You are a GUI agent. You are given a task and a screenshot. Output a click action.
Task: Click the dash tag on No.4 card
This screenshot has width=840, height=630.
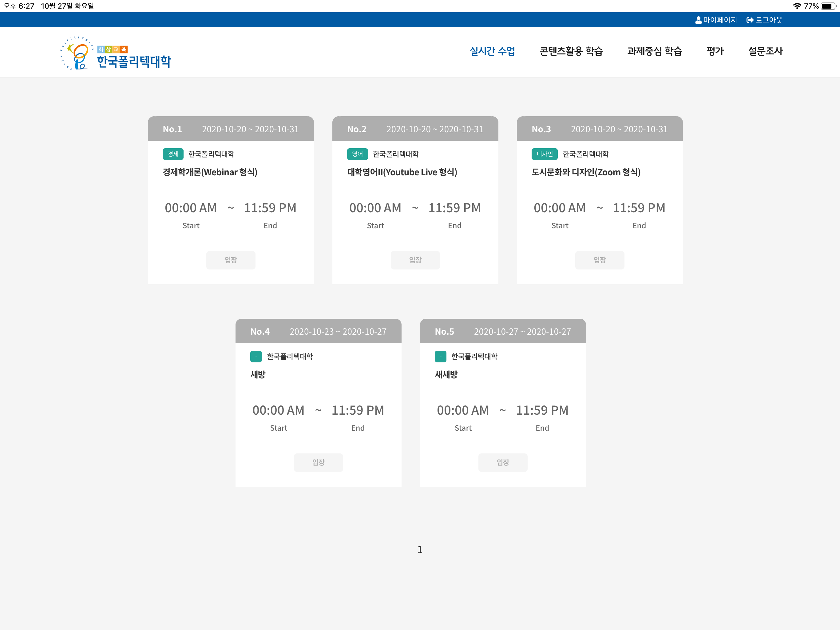pos(256,357)
